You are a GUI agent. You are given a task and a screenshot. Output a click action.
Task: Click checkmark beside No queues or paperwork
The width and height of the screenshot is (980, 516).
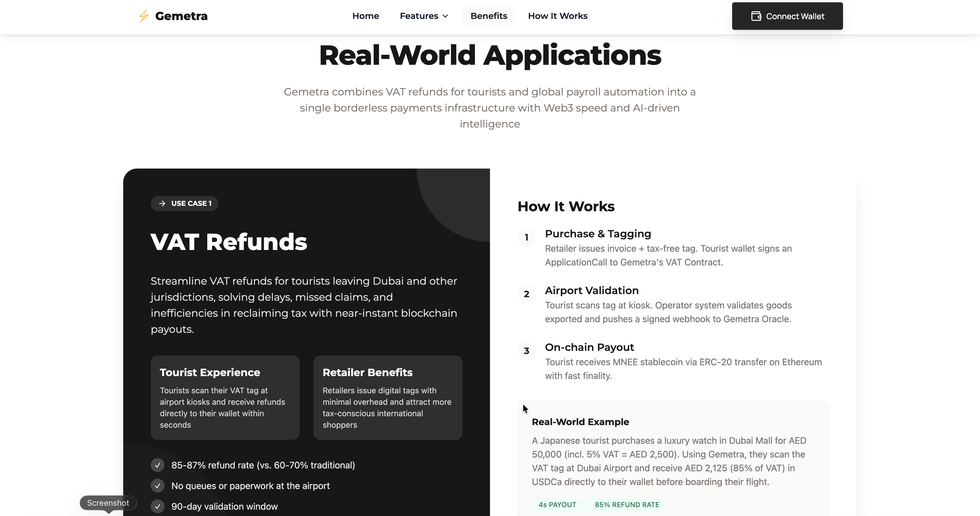pyautogui.click(x=158, y=486)
